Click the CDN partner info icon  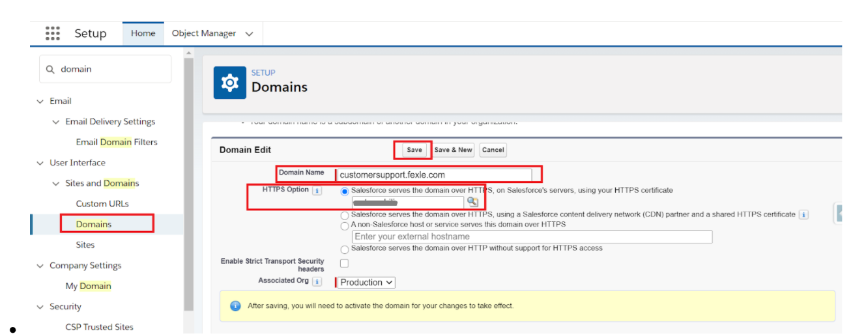(803, 214)
